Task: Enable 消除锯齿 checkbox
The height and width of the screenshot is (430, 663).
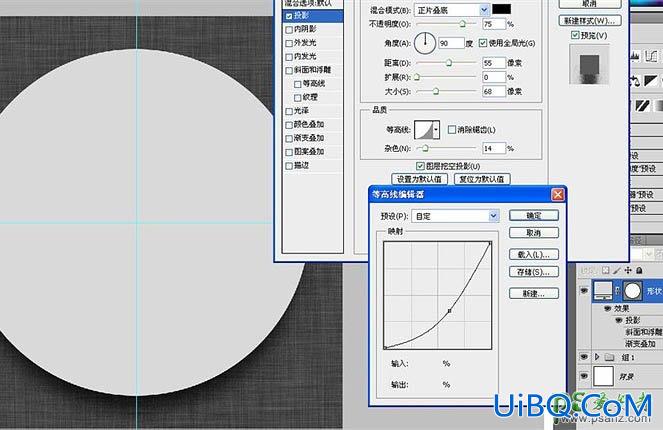Action: tap(452, 129)
